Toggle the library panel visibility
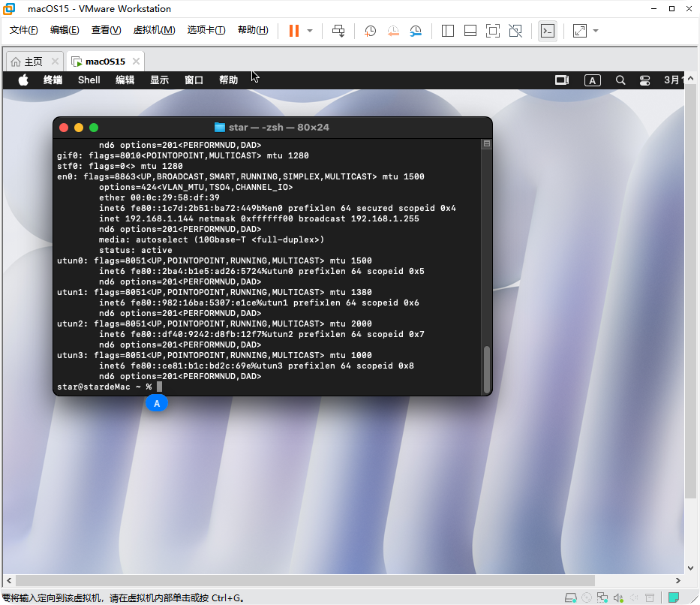 [448, 31]
